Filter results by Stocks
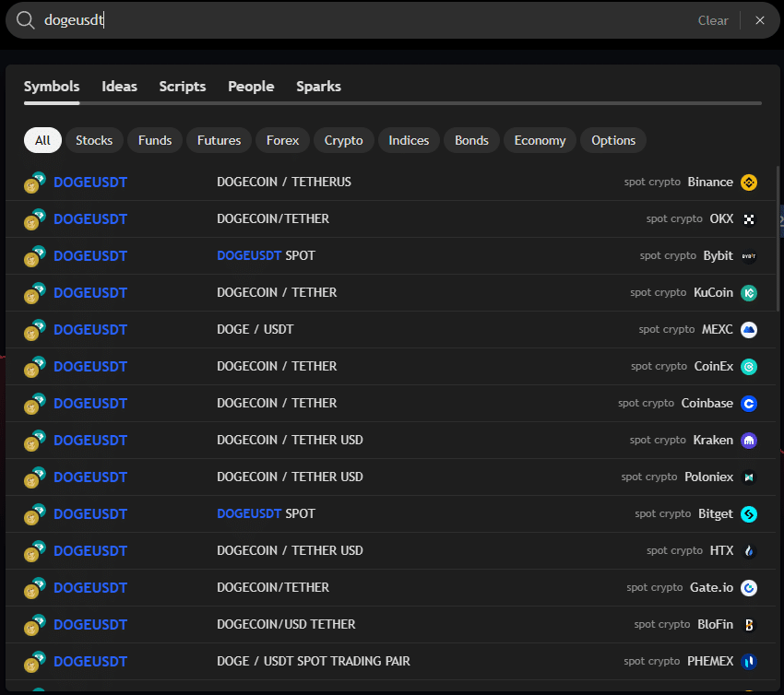Screen dimensions: 784x695 [x=94, y=140]
